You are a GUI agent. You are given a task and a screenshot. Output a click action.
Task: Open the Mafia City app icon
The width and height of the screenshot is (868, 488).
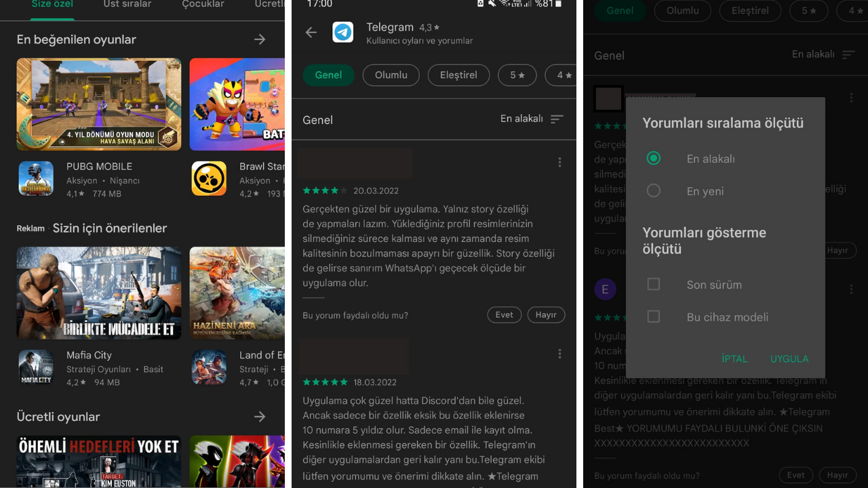36,367
